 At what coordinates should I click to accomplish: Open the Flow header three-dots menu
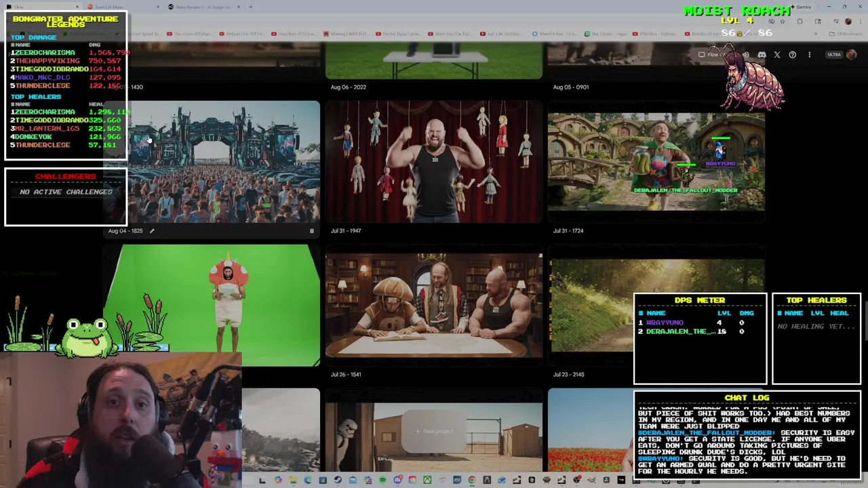click(809, 55)
